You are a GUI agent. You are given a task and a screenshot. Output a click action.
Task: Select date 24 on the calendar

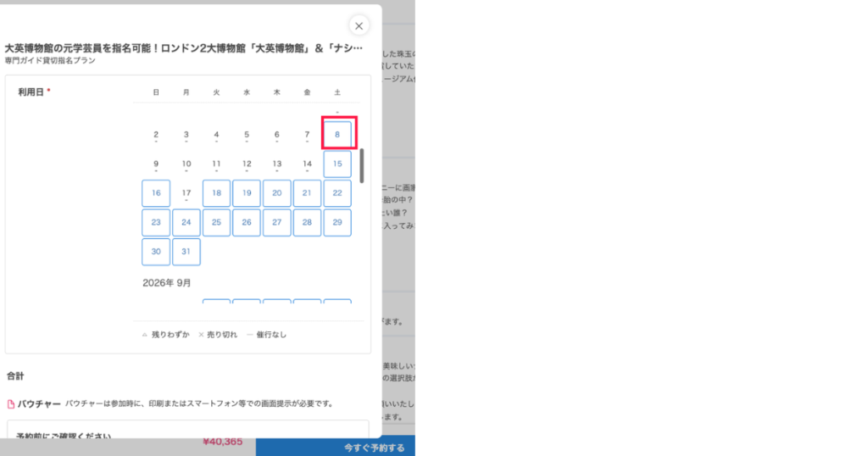[x=186, y=222]
